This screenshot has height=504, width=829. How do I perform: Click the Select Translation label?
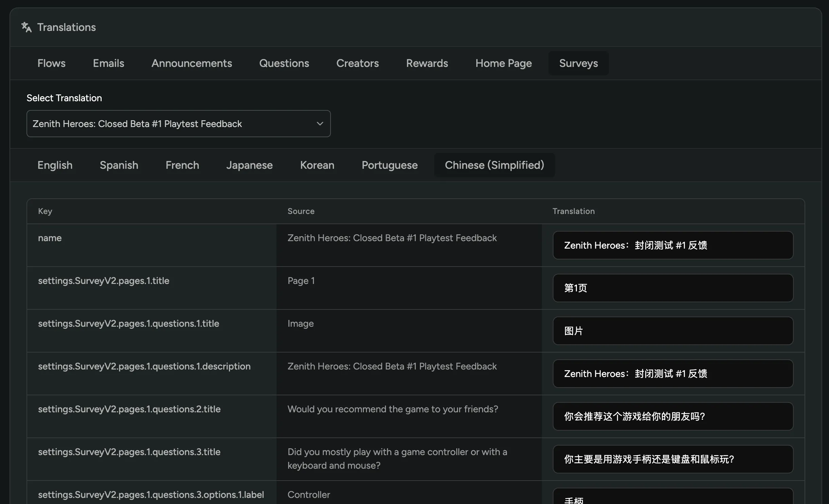[x=64, y=98]
